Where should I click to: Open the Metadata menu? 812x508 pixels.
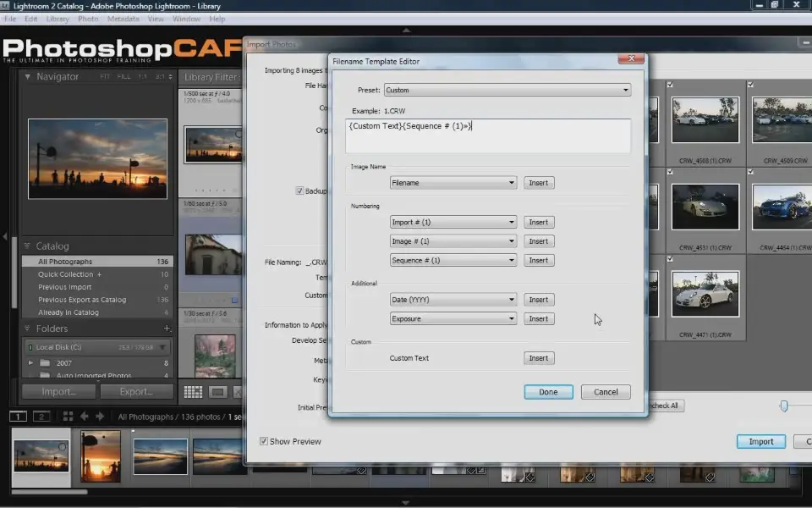pyautogui.click(x=123, y=19)
